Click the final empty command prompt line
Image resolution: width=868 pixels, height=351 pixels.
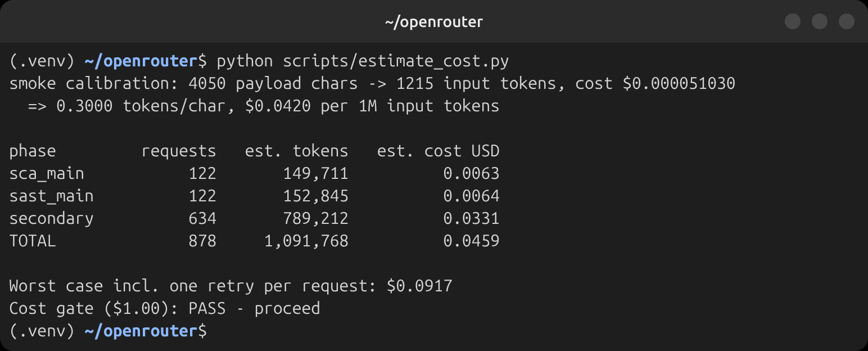(x=108, y=331)
